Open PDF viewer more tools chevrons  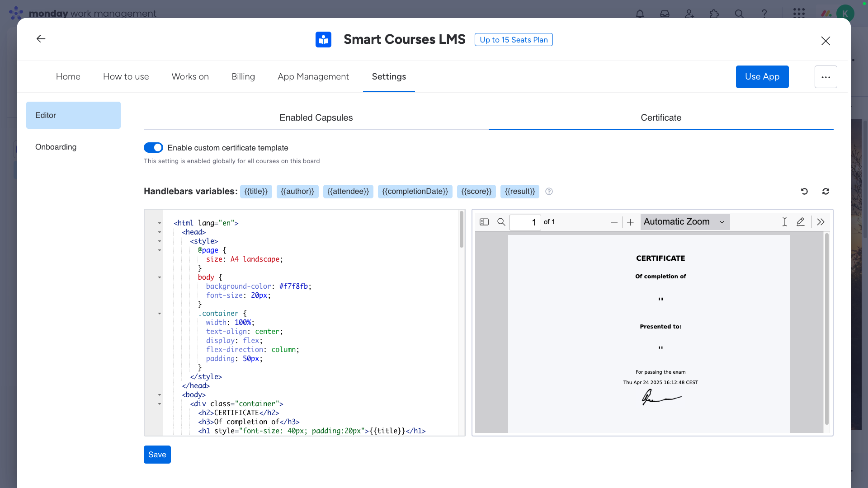click(x=821, y=222)
